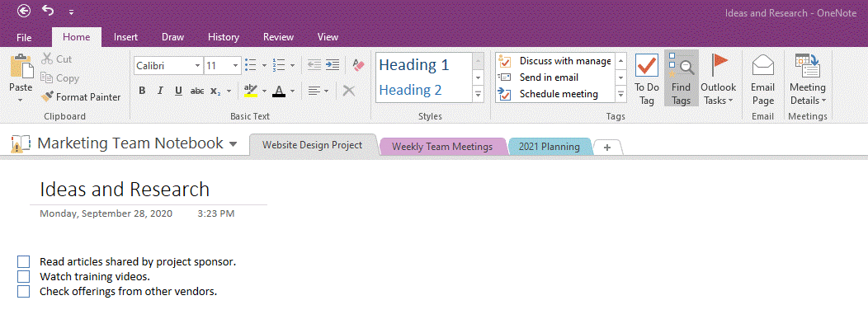Click the notebook sync status icon
This screenshot has height=319, width=868.
[21, 143]
